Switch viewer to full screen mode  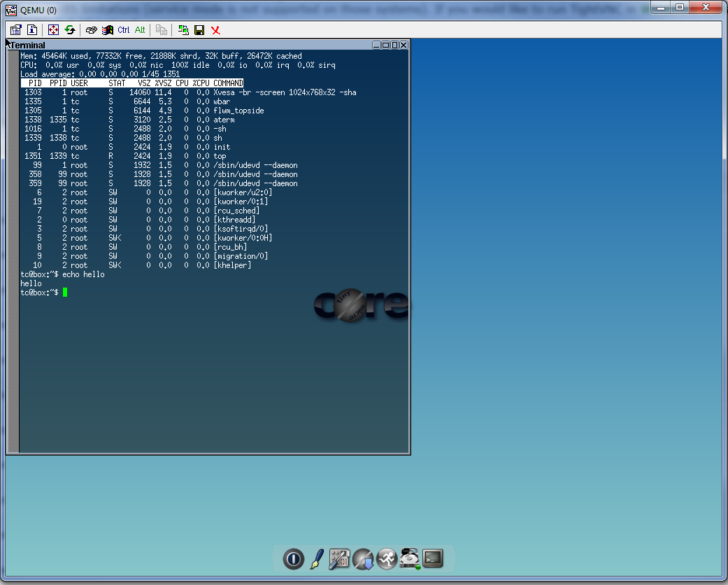[x=54, y=30]
